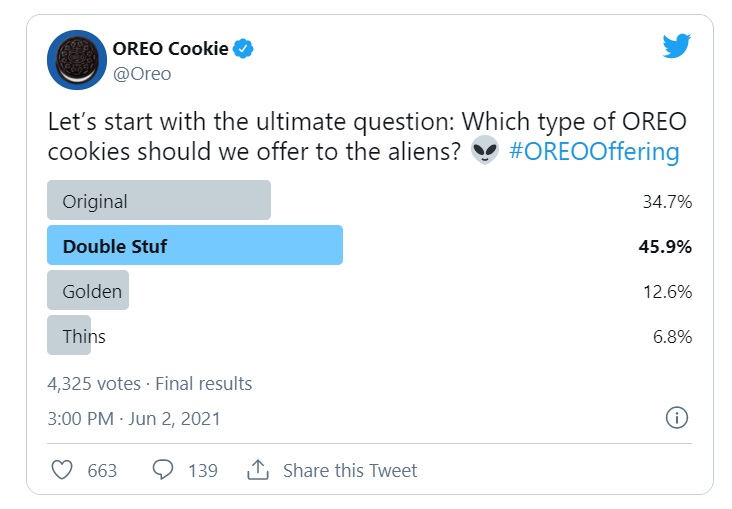
Task: Select the Original poll option
Action: 159,200
